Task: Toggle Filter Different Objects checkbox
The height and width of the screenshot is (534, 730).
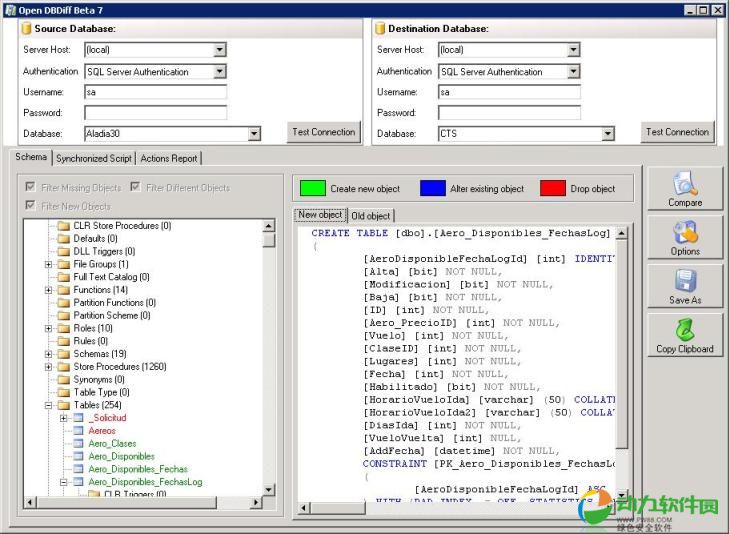Action: [x=135, y=187]
